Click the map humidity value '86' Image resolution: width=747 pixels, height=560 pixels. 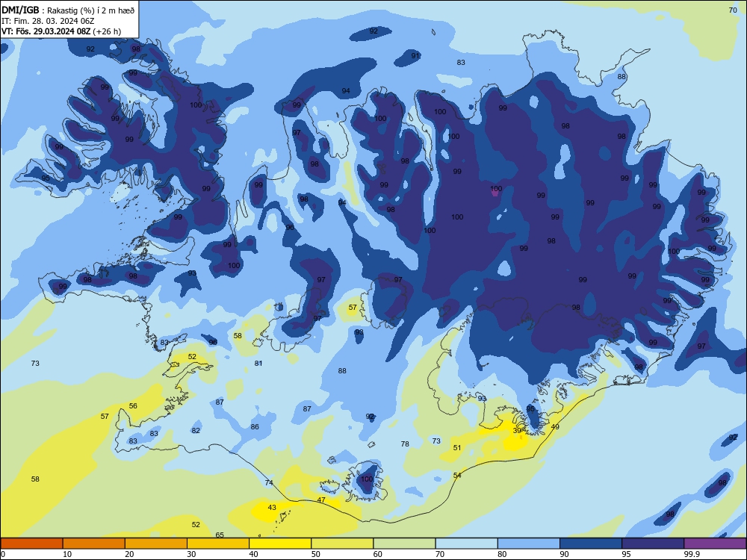pos(255,426)
